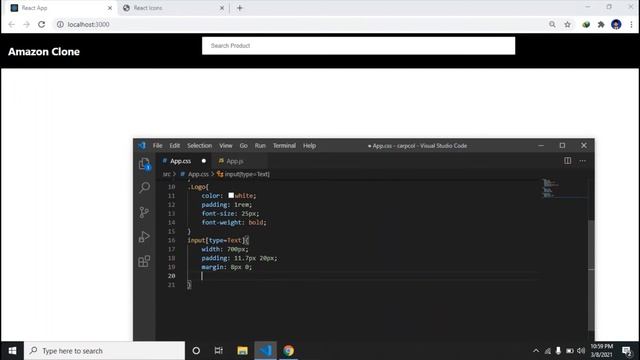
Task: Close the React Icons tab
Action: tap(222, 8)
